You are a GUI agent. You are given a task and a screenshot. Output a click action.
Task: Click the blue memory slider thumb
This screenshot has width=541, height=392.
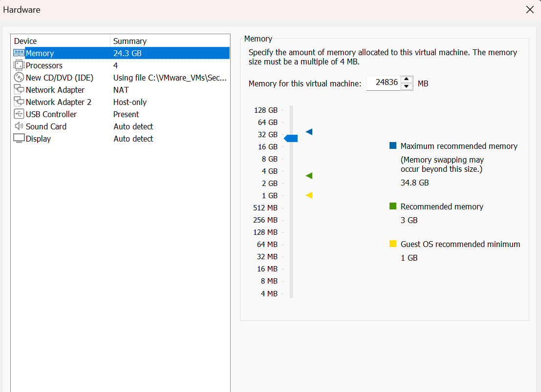click(291, 139)
